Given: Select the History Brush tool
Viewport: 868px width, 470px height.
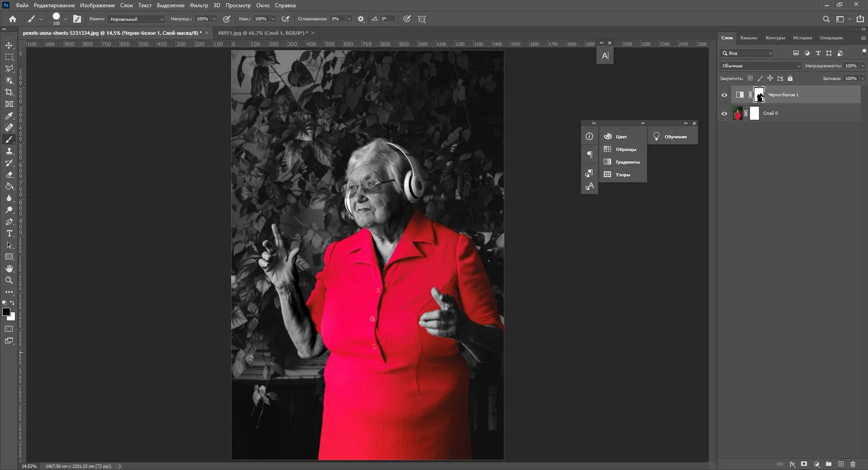Looking at the screenshot, I should (x=9, y=163).
